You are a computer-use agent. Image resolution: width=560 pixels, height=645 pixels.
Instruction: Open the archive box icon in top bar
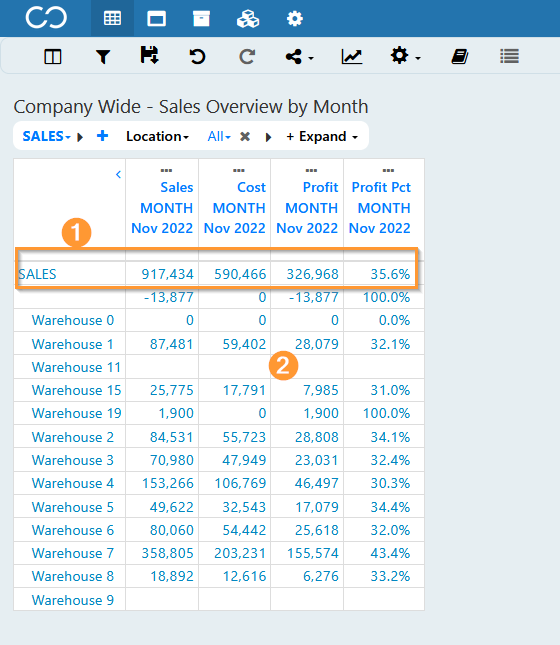coord(201,19)
